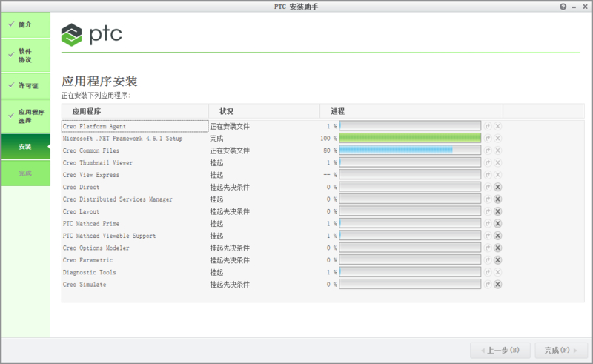
Task: Cancel the Creo Parametric installation
Action: [x=498, y=260]
